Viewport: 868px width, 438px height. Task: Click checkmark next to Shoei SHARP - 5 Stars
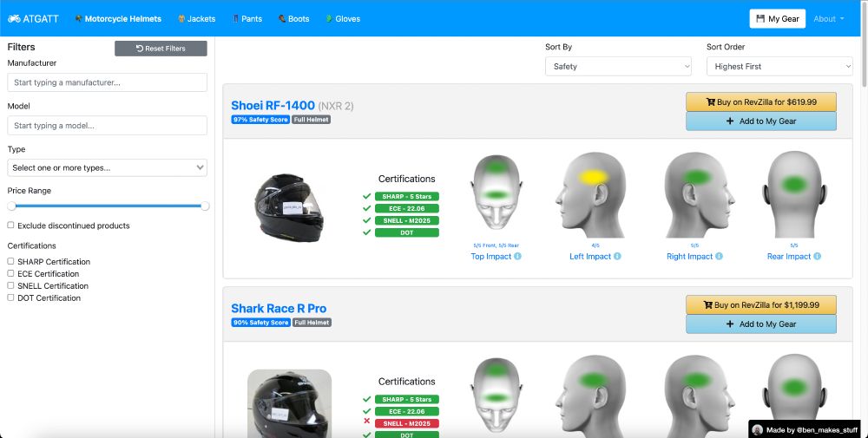(x=366, y=196)
